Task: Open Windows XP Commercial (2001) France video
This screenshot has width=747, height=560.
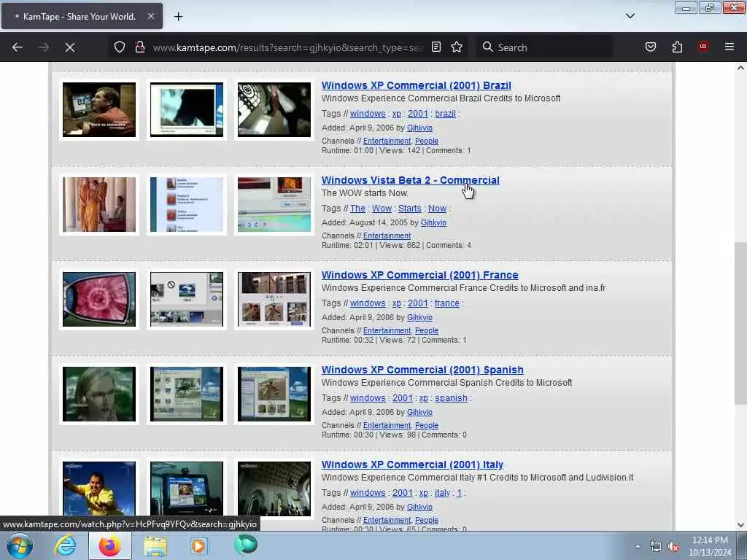Action: click(419, 275)
